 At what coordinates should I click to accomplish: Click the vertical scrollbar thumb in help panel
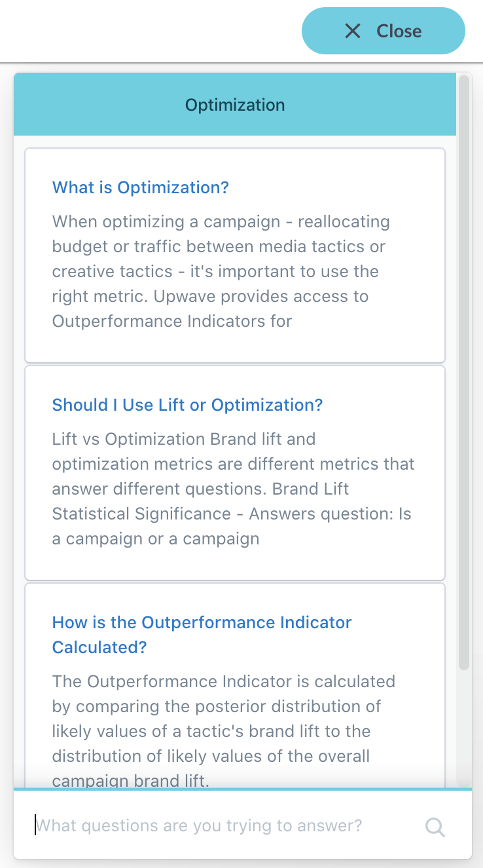(x=464, y=373)
